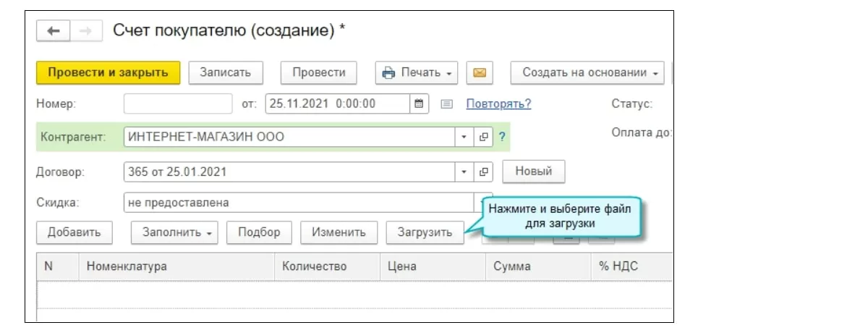868x333 pixels.
Task: Click the Договор field 365 от 25.01.2021
Action: pyautogui.click(x=289, y=172)
